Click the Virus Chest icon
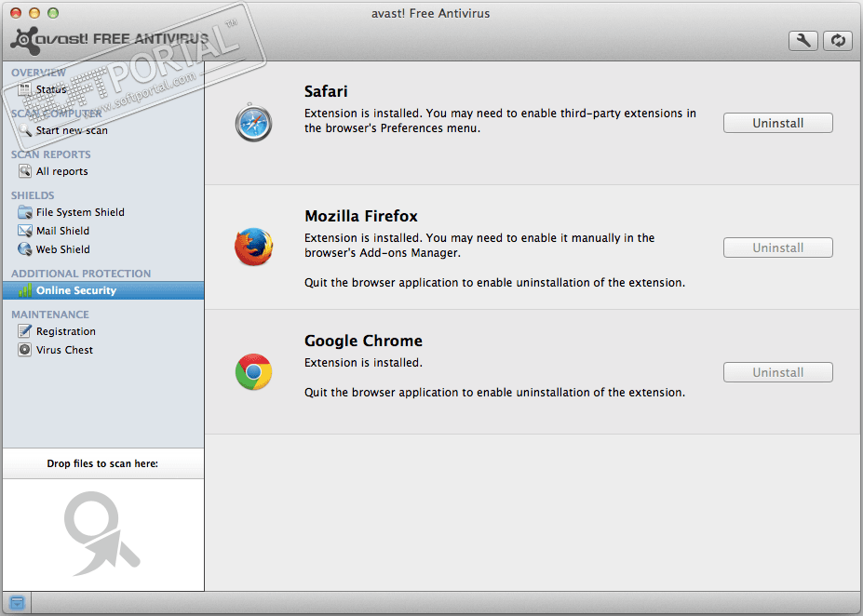Image resolution: width=863 pixels, height=616 pixels. click(25, 350)
